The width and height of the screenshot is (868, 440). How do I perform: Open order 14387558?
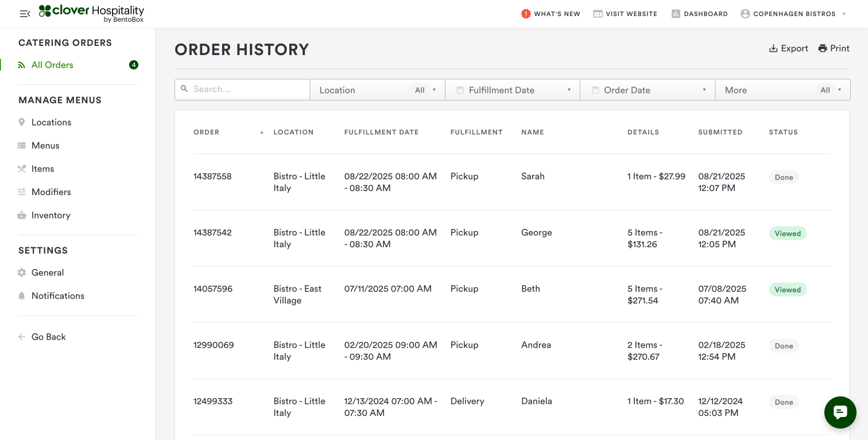pos(212,177)
